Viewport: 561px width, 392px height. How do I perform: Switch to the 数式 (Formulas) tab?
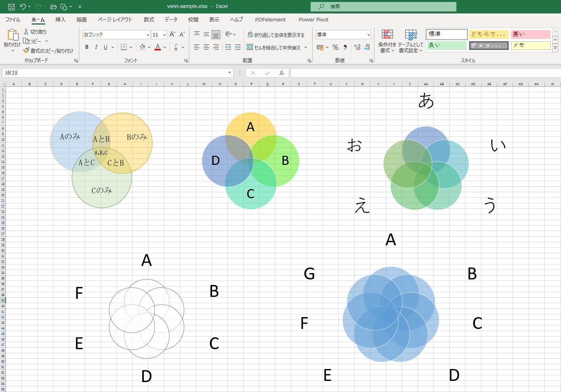pyautogui.click(x=149, y=19)
